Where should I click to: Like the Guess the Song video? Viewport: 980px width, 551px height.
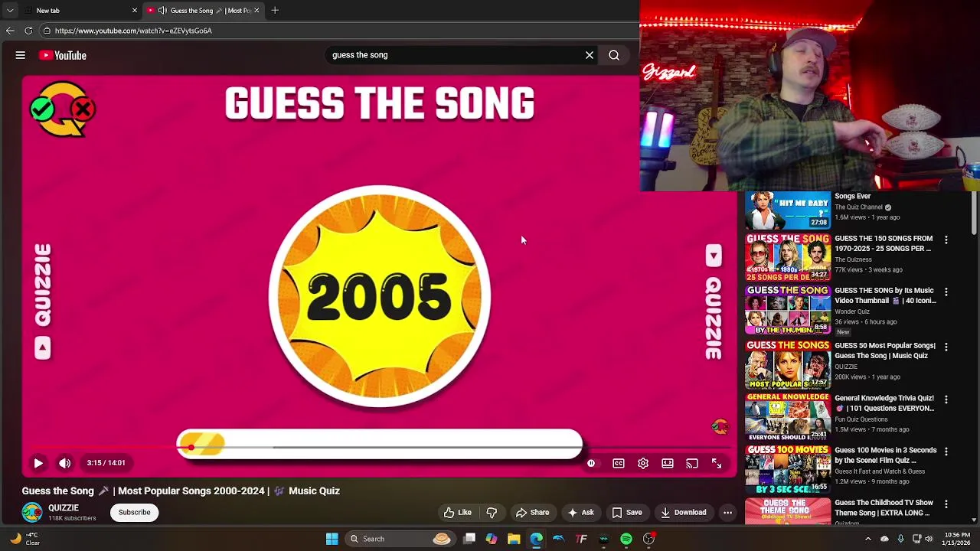(459, 513)
